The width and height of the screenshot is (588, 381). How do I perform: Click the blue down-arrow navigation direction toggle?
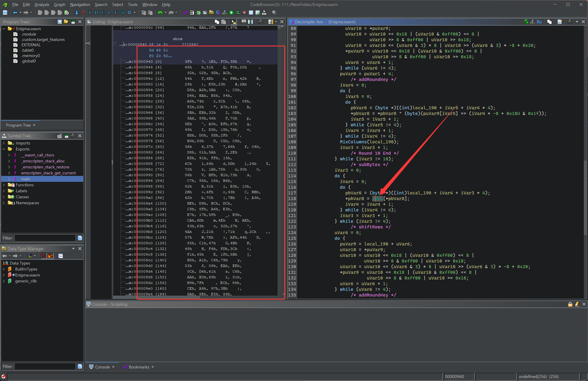coord(77,13)
